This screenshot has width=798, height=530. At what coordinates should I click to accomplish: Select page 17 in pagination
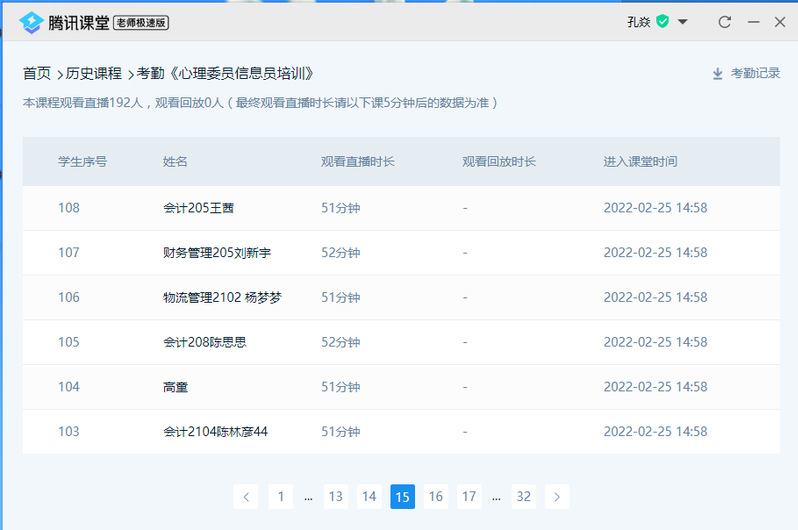tap(469, 496)
